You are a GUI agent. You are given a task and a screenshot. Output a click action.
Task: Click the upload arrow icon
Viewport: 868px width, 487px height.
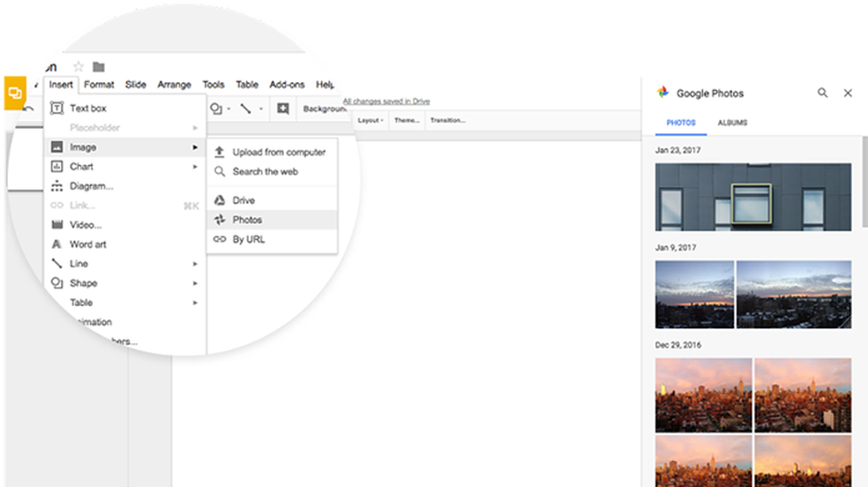tap(220, 152)
